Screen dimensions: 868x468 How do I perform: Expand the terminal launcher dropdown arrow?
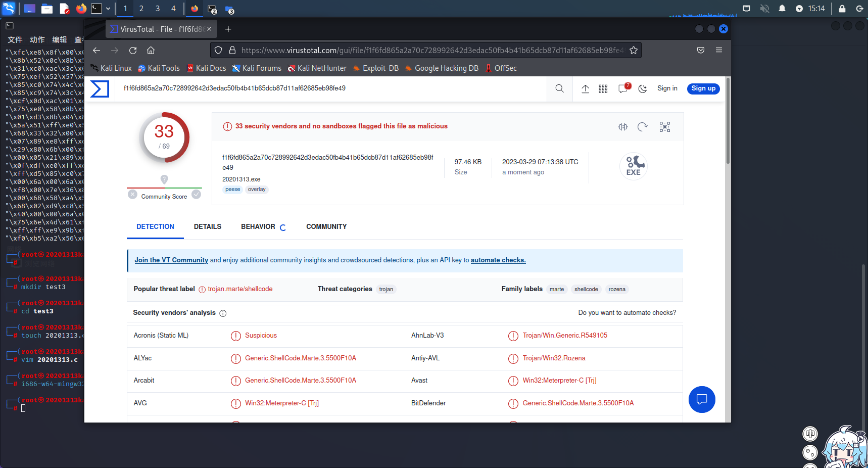point(108,9)
